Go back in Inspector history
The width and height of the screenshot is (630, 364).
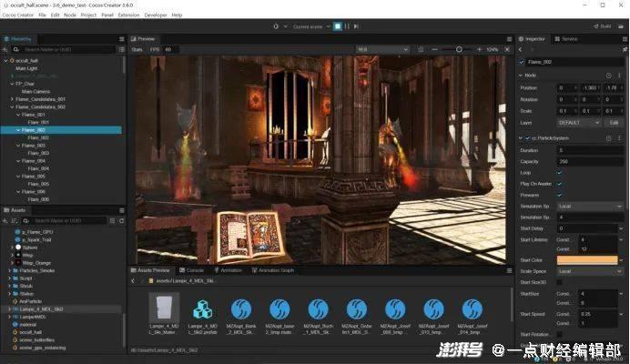click(521, 49)
